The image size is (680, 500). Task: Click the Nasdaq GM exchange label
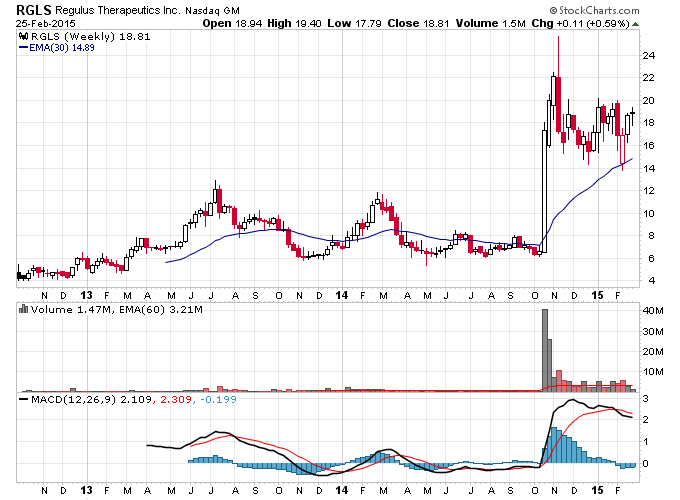pyautogui.click(x=212, y=10)
